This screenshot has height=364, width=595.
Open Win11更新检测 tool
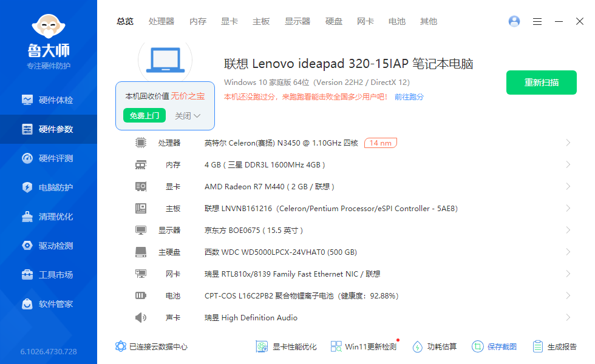(364, 346)
